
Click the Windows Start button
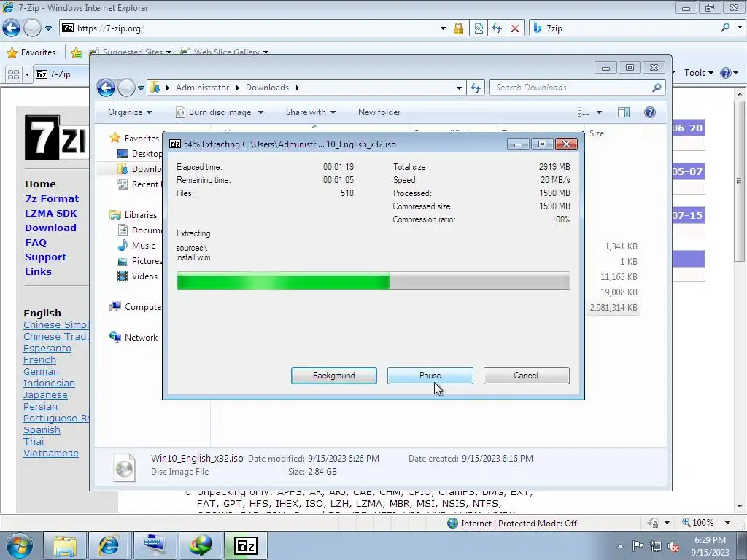click(19, 545)
